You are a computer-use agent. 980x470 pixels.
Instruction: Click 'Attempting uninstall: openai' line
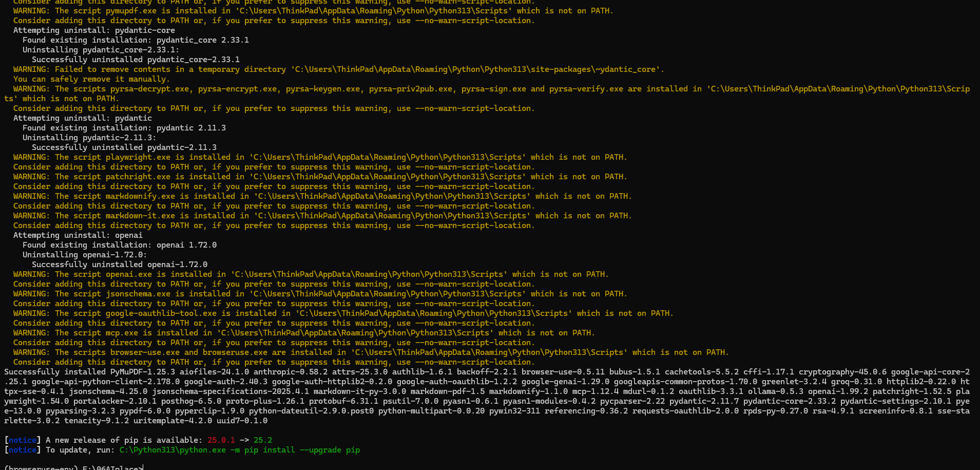[x=78, y=235]
